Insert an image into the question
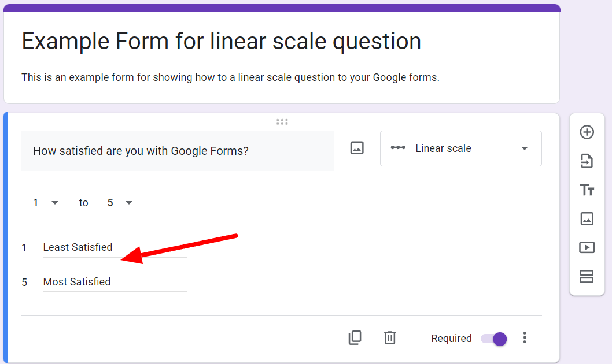612x364 pixels. tap(357, 148)
